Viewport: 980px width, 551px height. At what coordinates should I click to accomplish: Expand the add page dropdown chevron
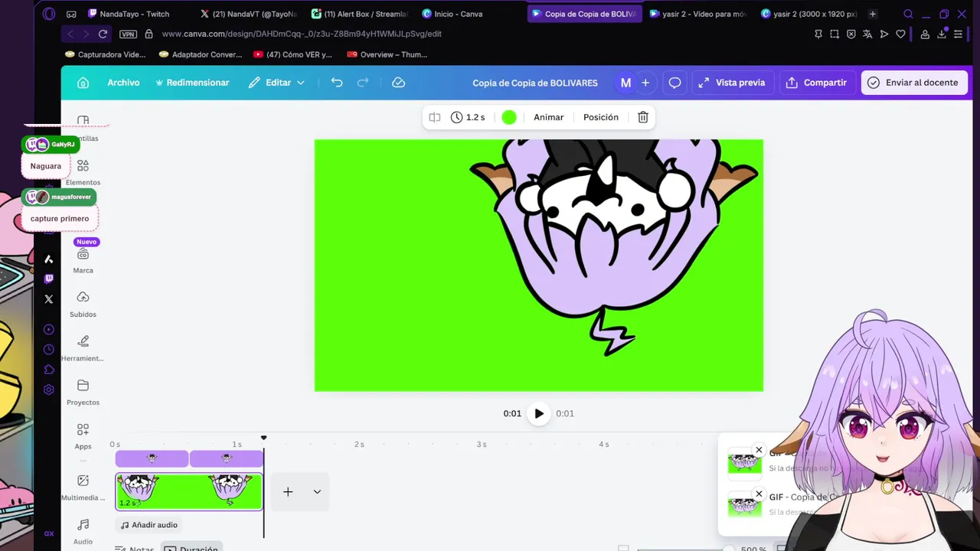(x=317, y=491)
